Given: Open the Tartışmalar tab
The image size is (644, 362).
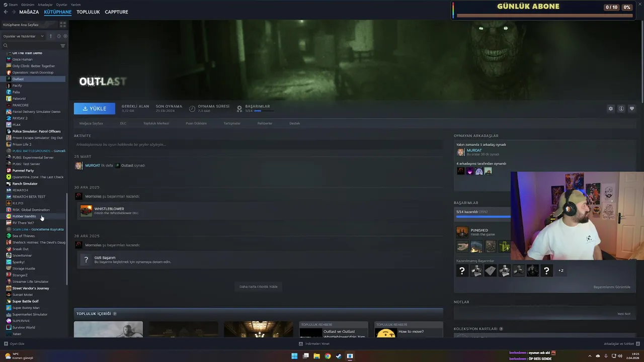Looking at the screenshot, I should (232, 123).
